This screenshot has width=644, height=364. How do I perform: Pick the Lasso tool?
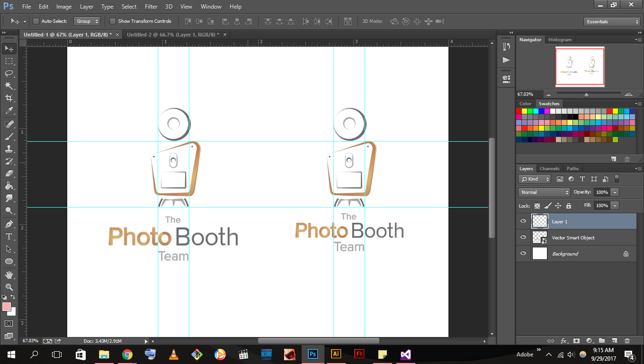pyautogui.click(x=9, y=73)
